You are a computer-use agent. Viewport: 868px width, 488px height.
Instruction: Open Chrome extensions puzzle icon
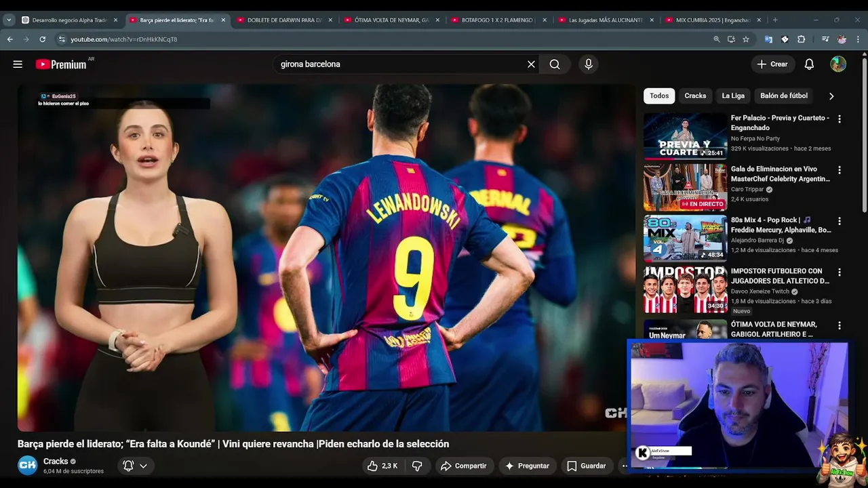(801, 39)
